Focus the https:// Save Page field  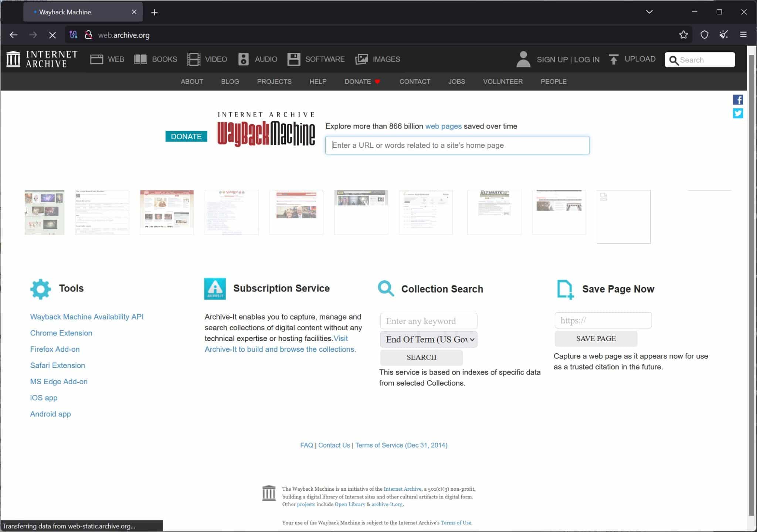coord(603,320)
